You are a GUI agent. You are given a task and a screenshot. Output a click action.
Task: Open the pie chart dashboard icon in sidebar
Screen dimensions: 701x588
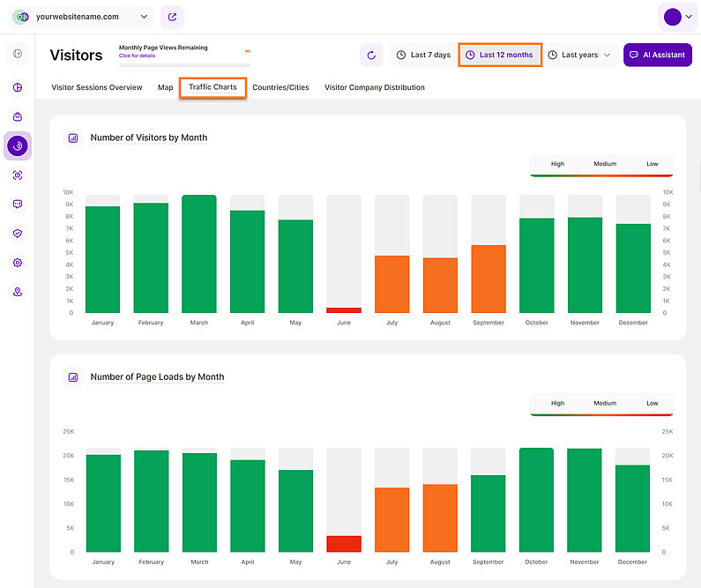[x=18, y=87]
